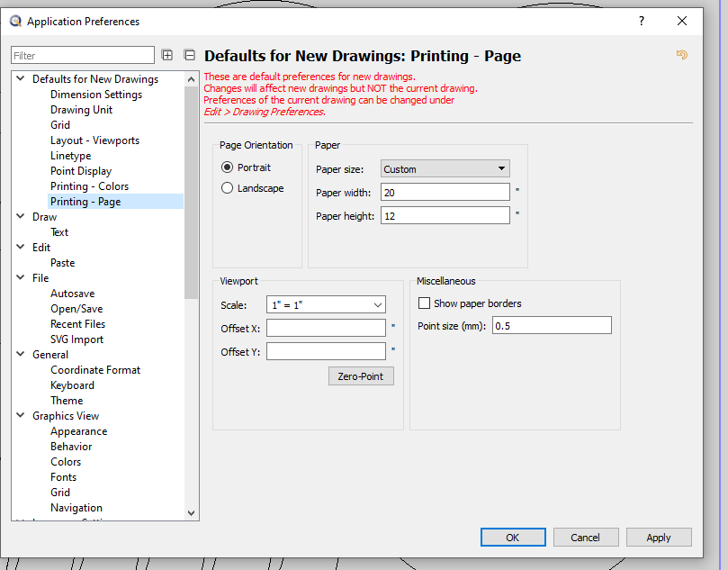This screenshot has height=570, width=728.
Task: Open the Paper size dropdown
Action: pos(445,168)
